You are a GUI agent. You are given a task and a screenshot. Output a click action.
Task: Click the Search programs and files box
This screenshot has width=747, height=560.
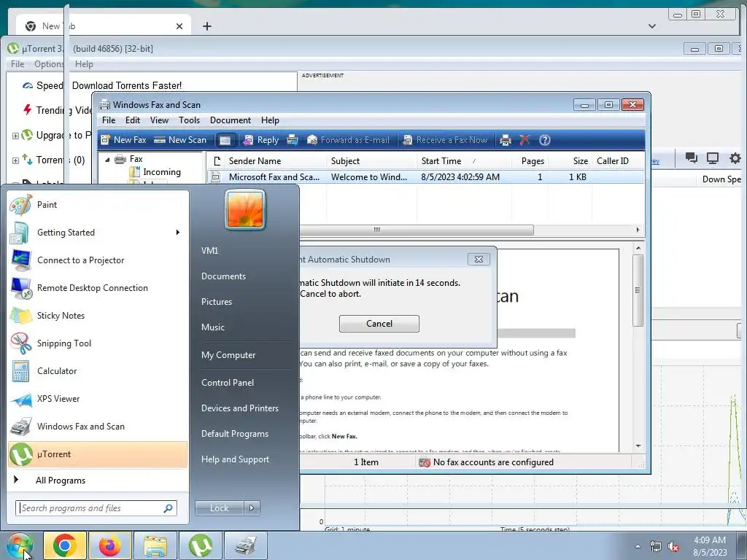(x=96, y=508)
